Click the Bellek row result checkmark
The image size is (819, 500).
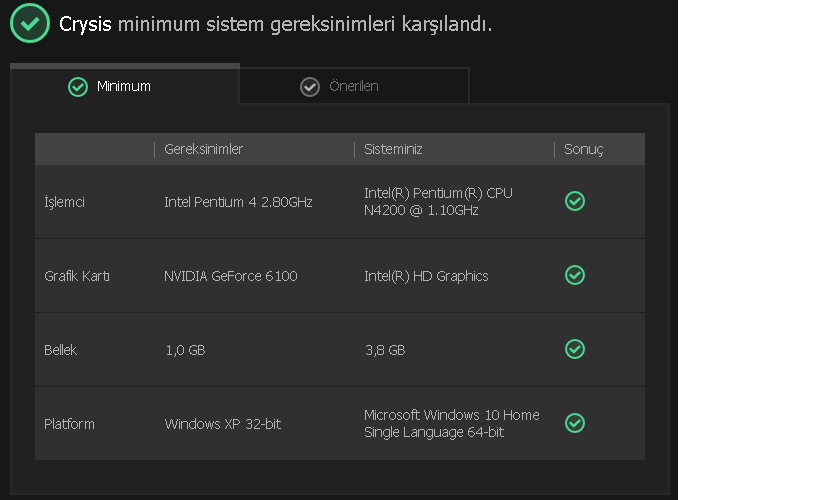pyautogui.click(x=575, y=349)
